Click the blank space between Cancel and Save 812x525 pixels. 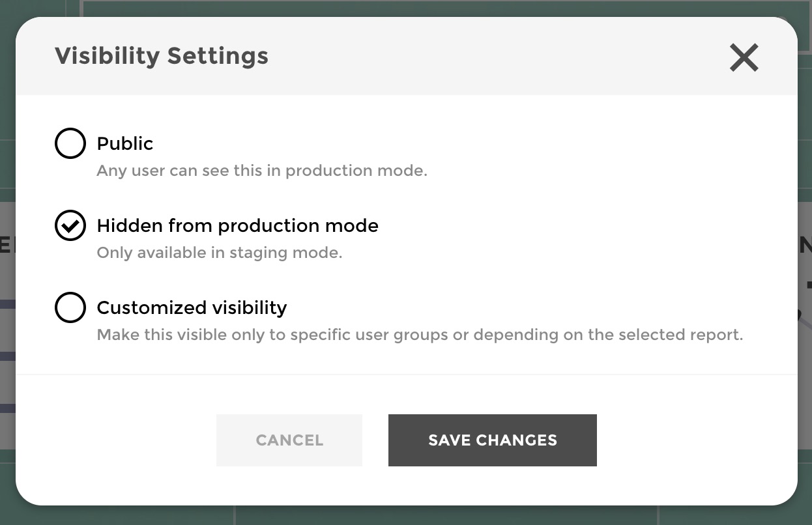[375, 440]
